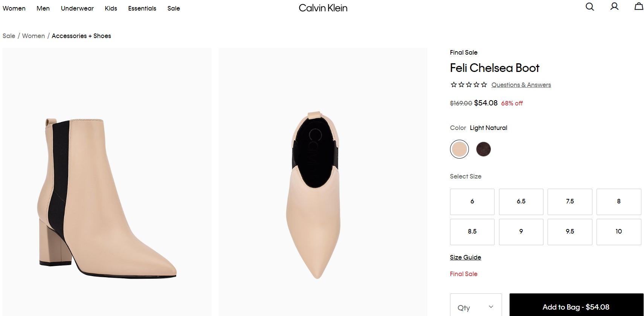Screen dimensions: 644x316
Task: Open the search magnifier icon
Action: click(x=589, y=7)
